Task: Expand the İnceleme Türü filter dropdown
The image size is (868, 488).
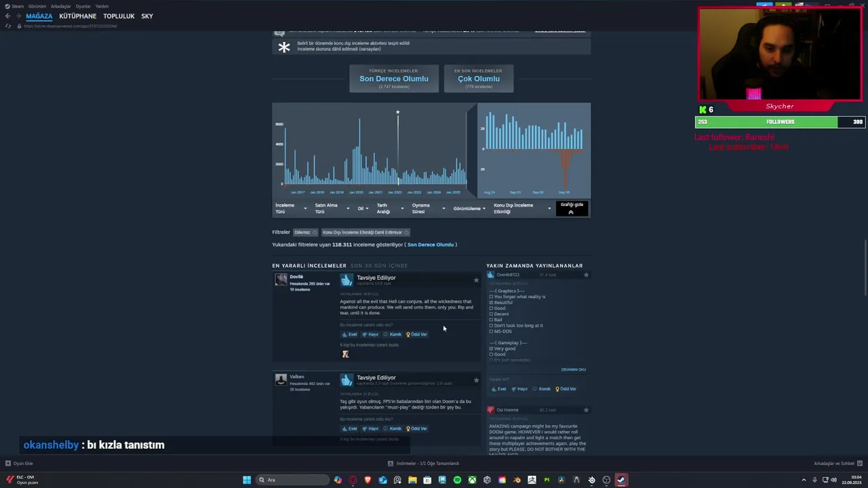Action: click(x=290, y=208)
